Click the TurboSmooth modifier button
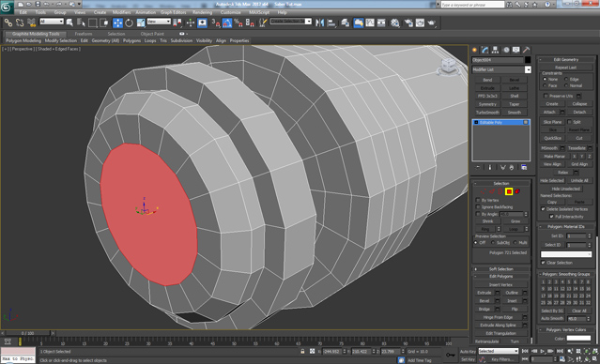 (487, 113)
